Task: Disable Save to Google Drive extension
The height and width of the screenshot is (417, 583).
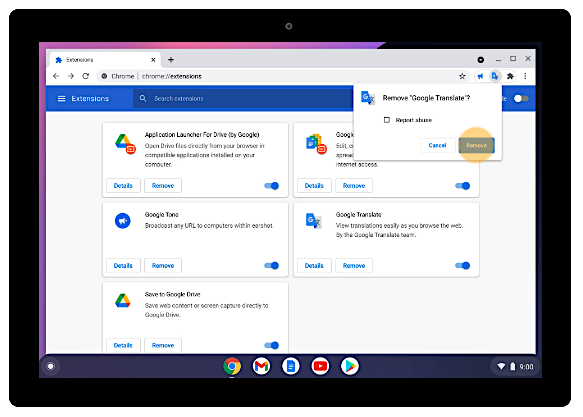Action: (271, 346)
